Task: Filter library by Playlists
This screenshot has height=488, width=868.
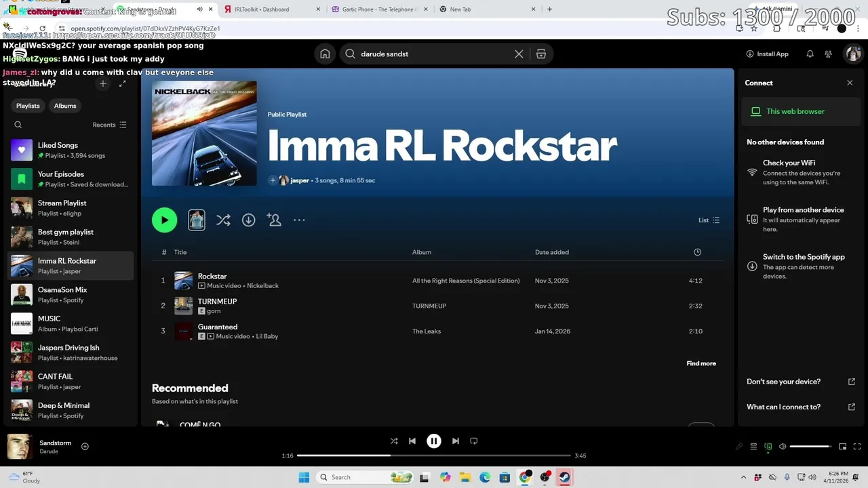Action: (x=28, y=106)
